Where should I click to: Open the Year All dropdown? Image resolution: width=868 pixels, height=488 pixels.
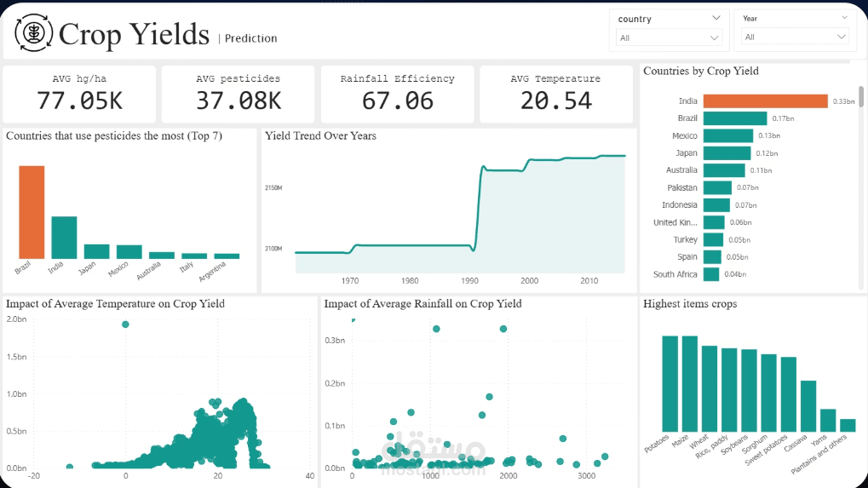[795, 37]
